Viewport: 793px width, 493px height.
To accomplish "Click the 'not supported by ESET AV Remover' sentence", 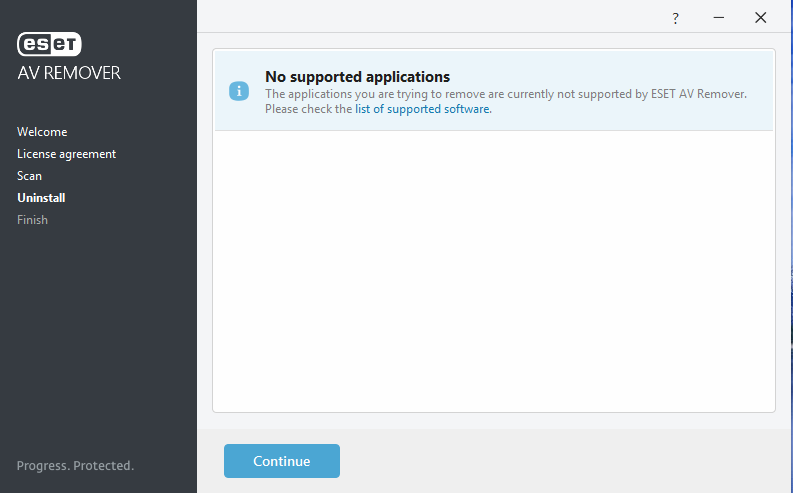I will click(x=506, y=94).
